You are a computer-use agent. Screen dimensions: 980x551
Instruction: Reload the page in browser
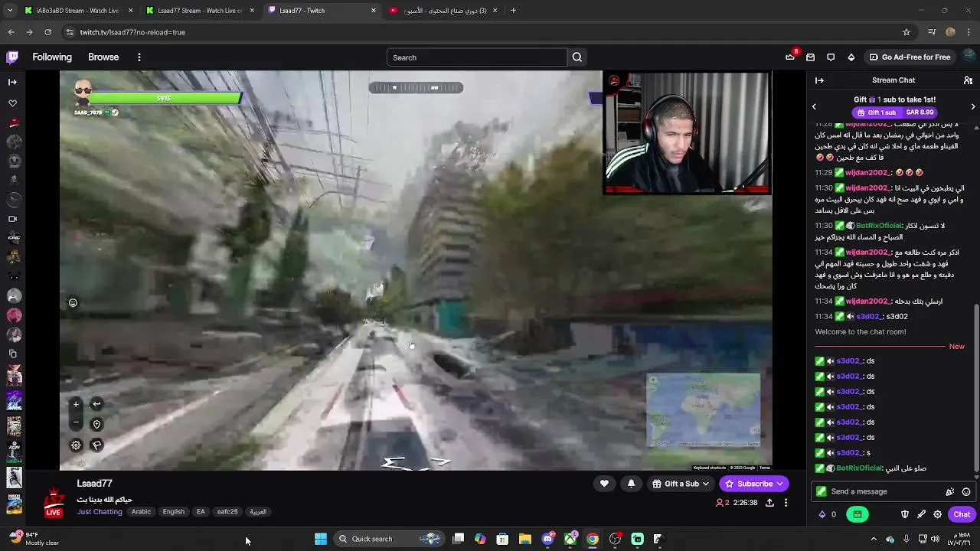pos(47,32)
